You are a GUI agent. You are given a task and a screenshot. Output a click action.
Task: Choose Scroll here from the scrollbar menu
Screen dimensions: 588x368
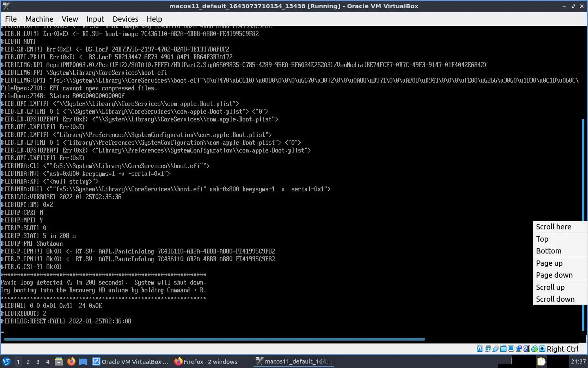tap(560, 227)
